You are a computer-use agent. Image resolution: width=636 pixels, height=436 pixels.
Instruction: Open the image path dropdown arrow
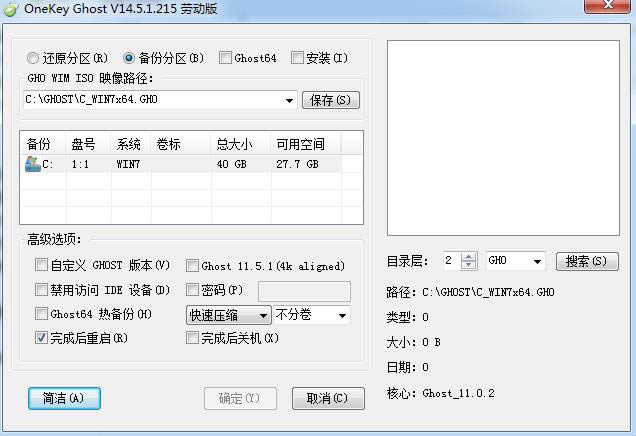289,100
